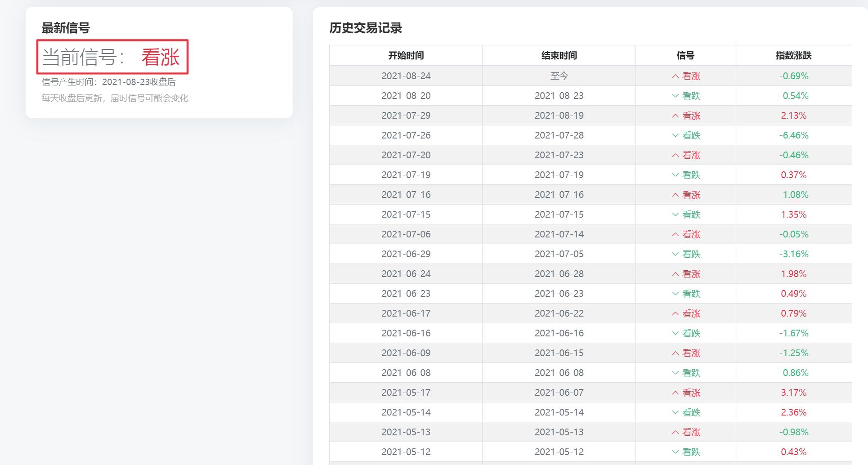Click the up-arrow icon beside 2021-07-16 看涨

click(674, 195)
